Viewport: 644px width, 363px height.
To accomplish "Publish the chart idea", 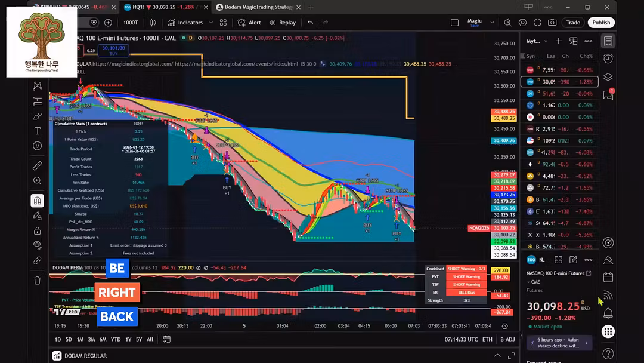I will click(x=601, y=23).
